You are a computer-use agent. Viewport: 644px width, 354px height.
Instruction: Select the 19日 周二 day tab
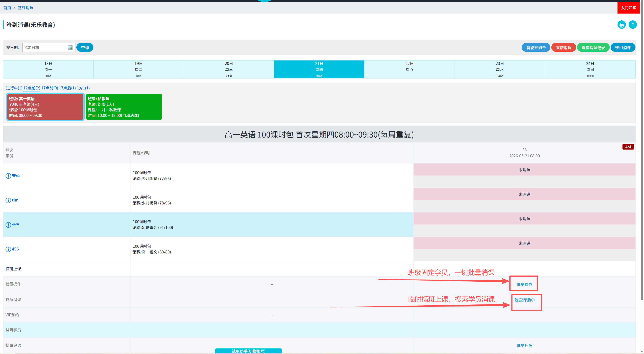(x=138, y=69)
